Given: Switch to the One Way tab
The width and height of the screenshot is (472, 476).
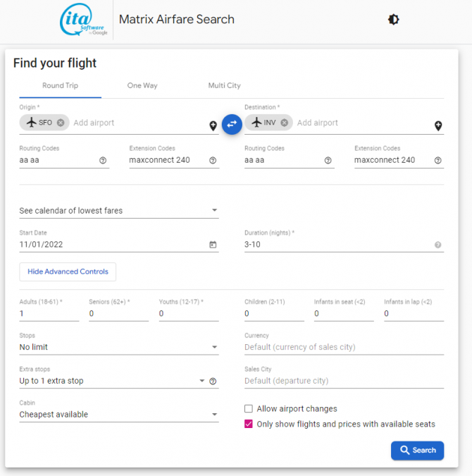Looking at the screenshot, I should click(142, 86).
